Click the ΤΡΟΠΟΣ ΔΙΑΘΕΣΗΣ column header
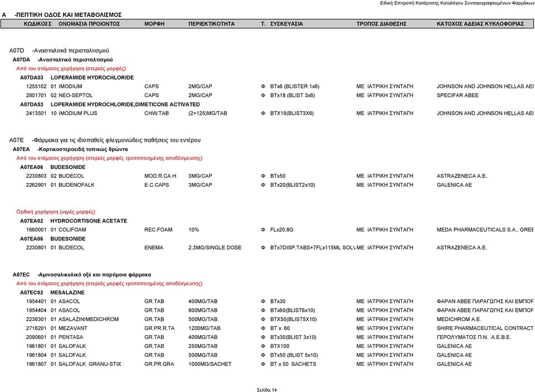 [381, 24]
